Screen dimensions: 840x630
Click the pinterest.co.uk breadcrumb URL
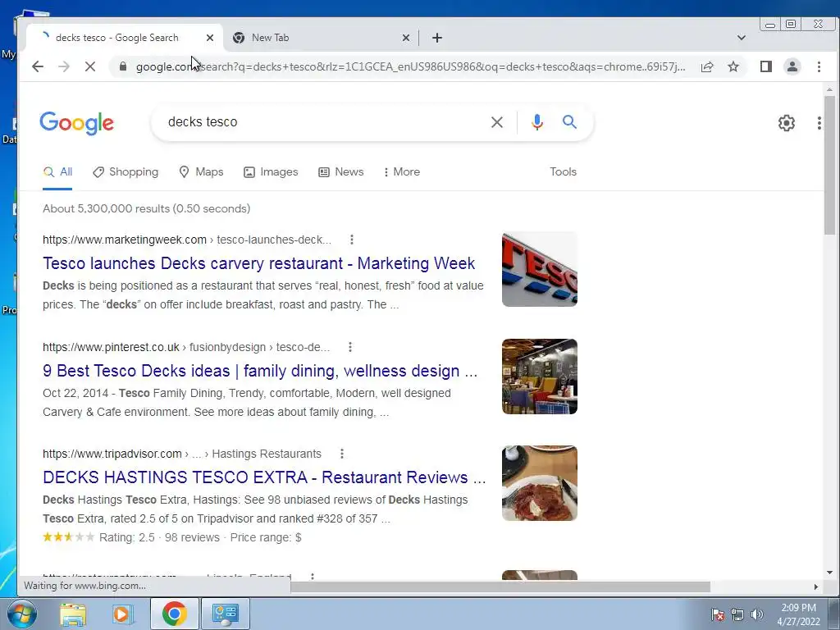(186, 347)
